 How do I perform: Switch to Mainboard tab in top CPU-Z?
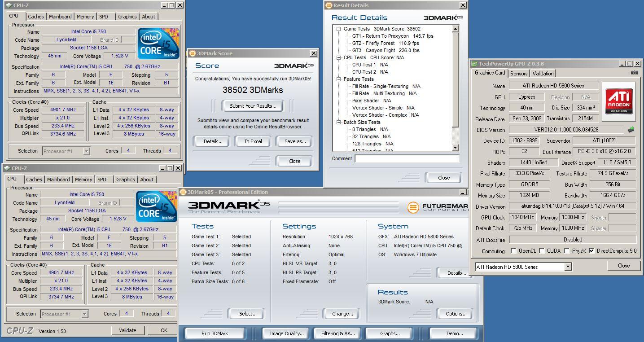60,17
